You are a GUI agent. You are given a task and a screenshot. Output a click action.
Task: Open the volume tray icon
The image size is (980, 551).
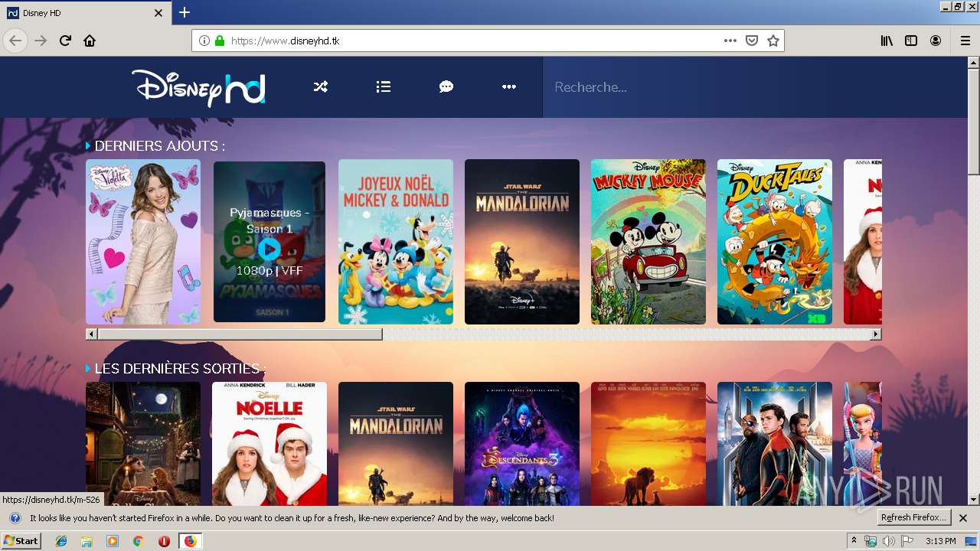pos(888,541)
